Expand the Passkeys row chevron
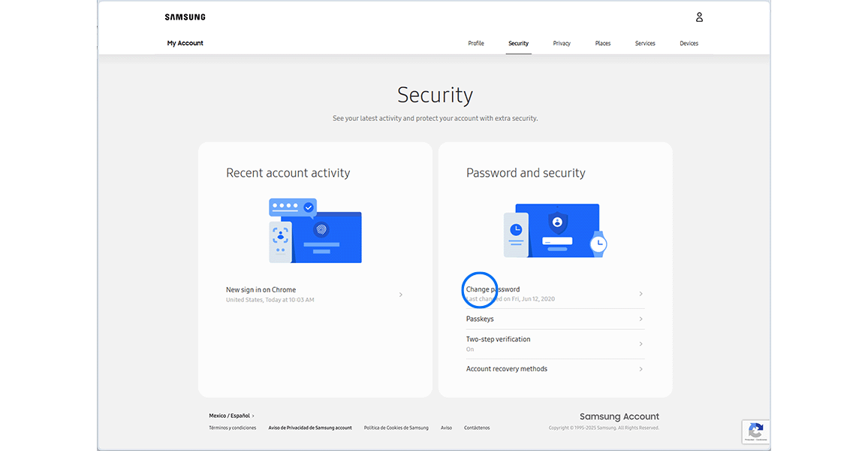The image size is (868, 451). (x=640, y=319)
